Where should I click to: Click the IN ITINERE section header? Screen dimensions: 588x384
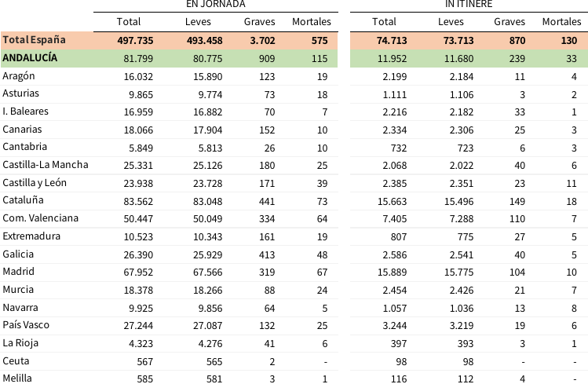click(469, 5)
